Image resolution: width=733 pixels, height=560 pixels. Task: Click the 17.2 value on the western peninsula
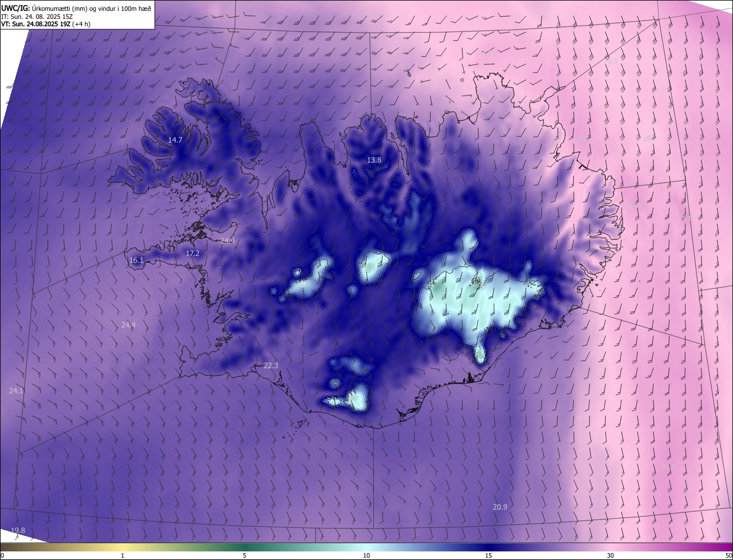pos(192,253)
